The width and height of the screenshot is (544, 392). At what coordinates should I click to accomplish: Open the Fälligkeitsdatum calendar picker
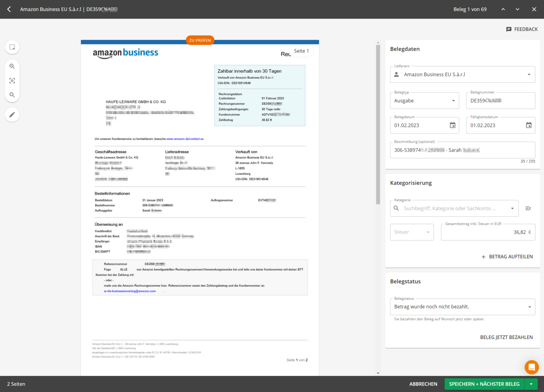pos(529,125)
